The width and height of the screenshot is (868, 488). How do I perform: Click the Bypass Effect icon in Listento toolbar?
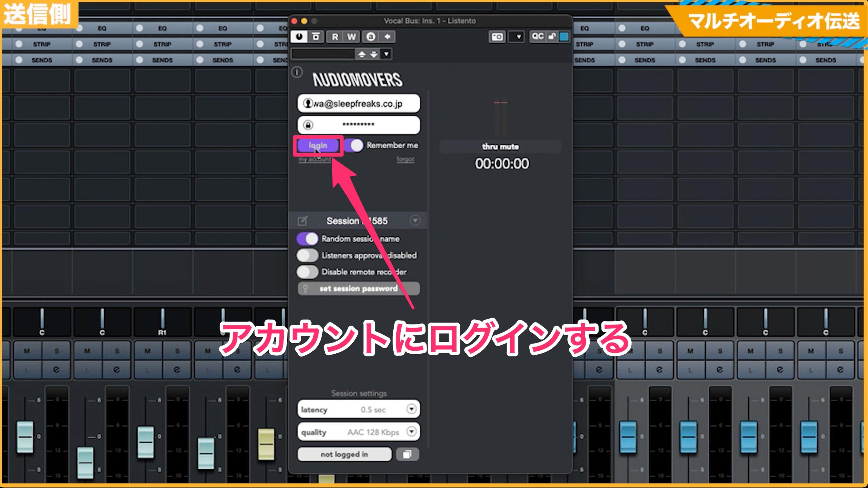(316, 37)
